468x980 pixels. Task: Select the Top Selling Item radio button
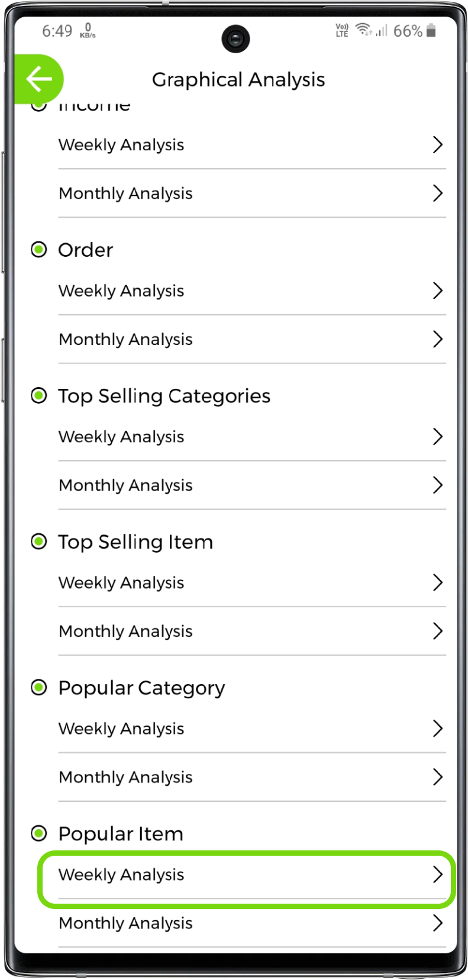tap(39, 541)
